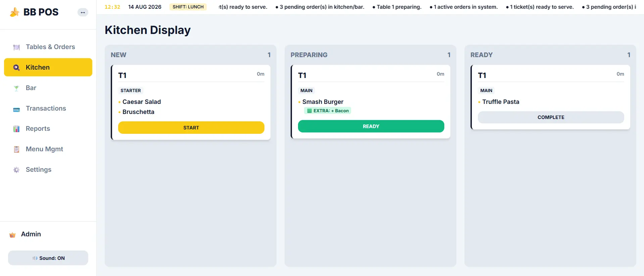Click the 12:32 clock display
The image size is (644, 276).
(112, 7)
